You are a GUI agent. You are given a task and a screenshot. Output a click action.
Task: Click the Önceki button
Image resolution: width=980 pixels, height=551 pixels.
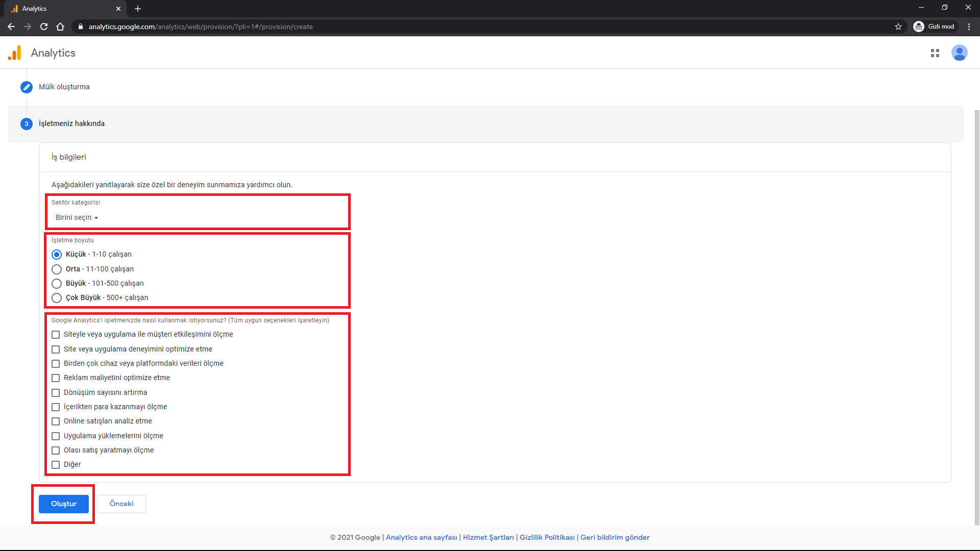click(121, 504)
